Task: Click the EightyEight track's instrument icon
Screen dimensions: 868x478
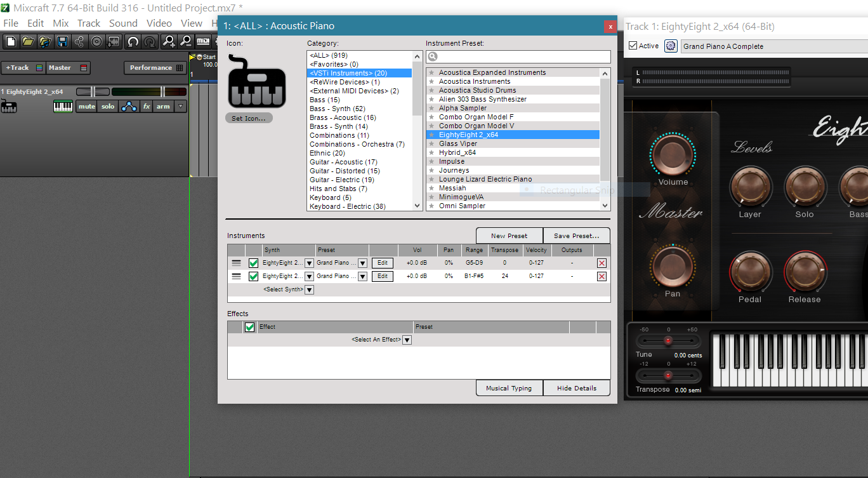Action: pyautogui.click(x=9, y=107)
